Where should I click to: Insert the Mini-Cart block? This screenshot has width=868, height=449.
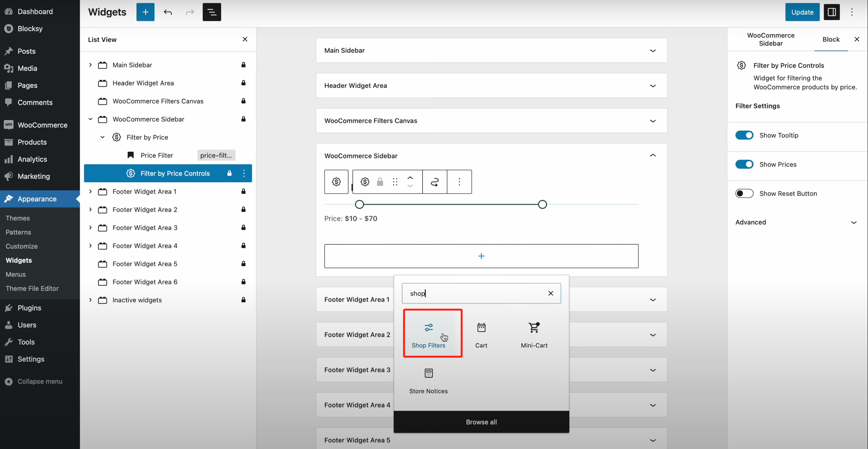(534, 334)
